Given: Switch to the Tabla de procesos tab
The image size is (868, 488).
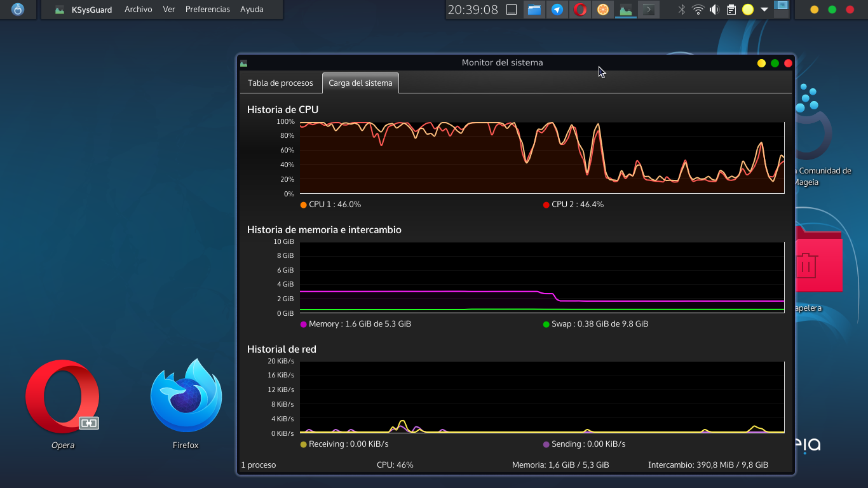Looking at the screenshot, I should [280, 83].
